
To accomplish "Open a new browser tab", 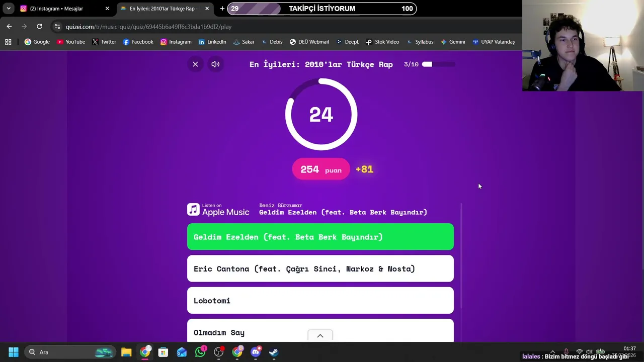I will pyautogui.click(x=222, y=9).
